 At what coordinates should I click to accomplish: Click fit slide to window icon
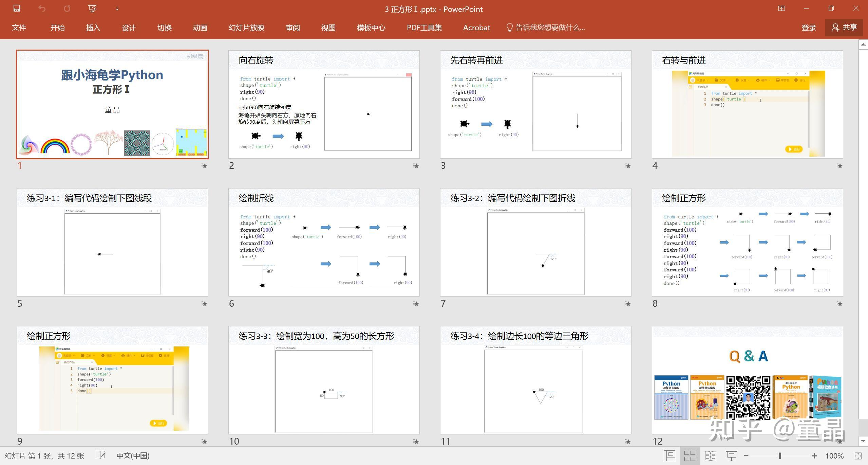coord(858,456)
